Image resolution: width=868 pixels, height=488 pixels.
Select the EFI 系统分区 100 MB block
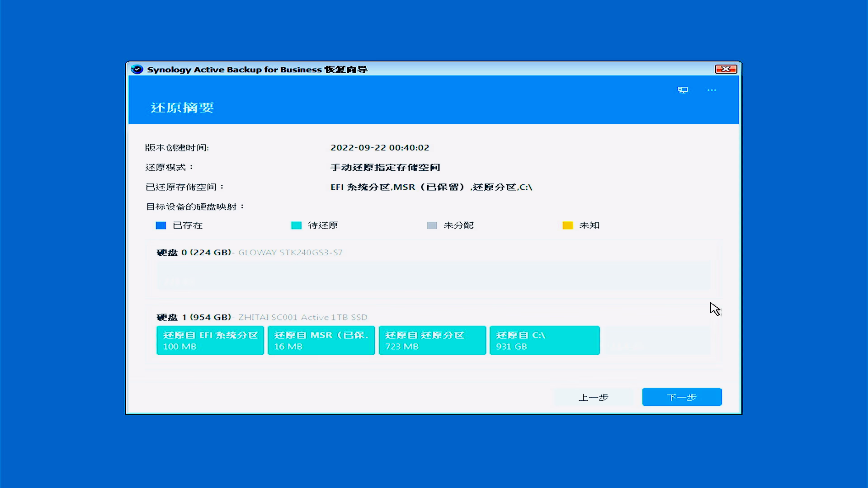tap(210, 341)
